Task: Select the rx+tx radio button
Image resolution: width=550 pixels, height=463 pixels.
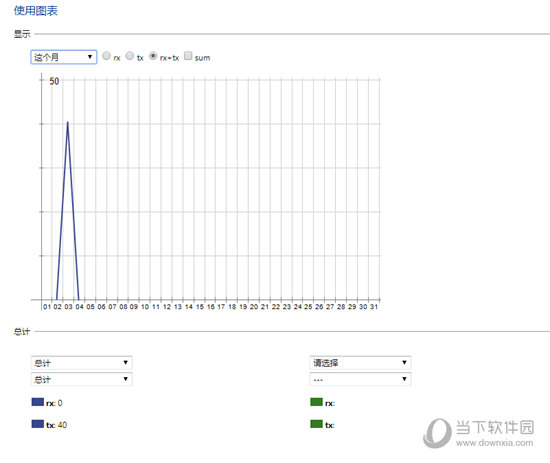Action: click(x=153, y=56)
